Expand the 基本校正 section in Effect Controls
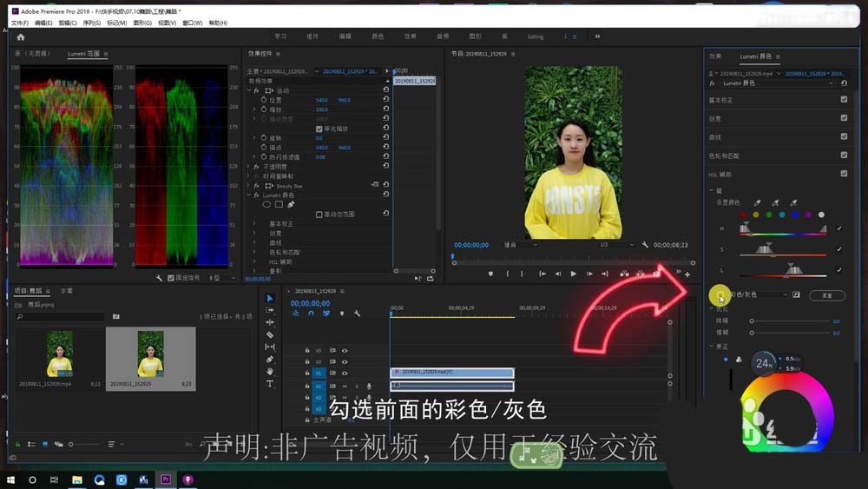 pos(254,223)
